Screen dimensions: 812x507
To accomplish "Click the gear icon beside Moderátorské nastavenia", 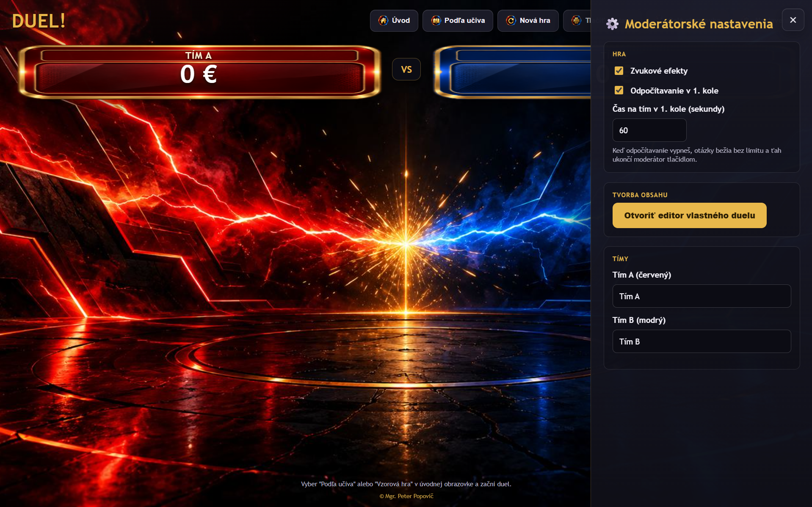I will (x=612, y=24).
